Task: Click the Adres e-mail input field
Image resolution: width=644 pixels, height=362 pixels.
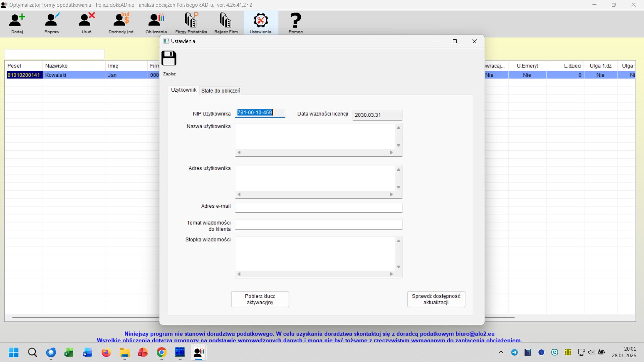Action: [318, 208]
